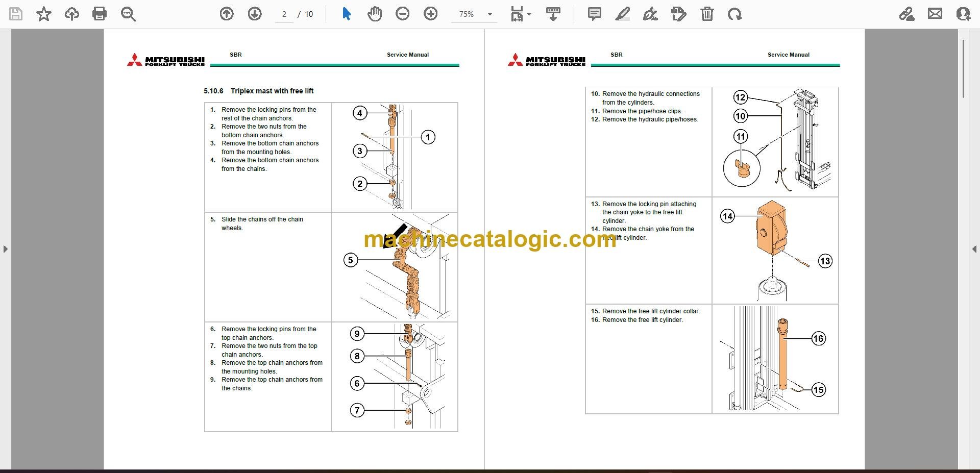Click the scrolling mode keyboard icon
980x473 pixels.
(x=553, y=14)
